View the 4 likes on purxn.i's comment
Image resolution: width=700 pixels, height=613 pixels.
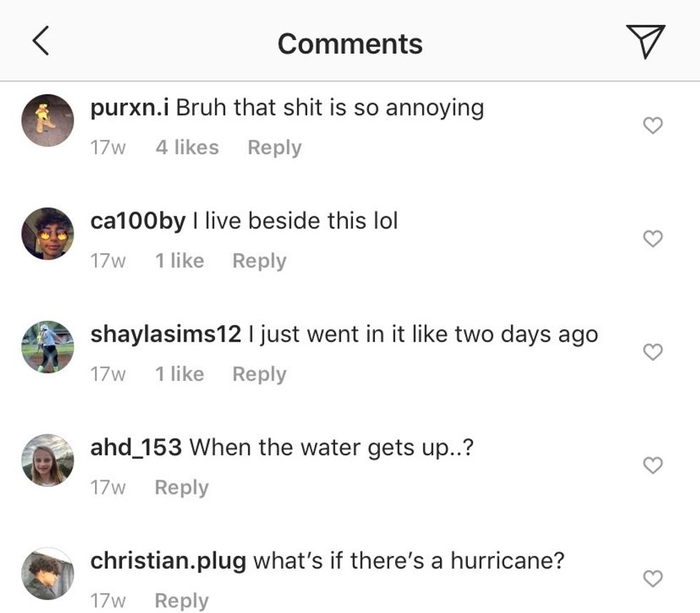(x=187, y=147)
